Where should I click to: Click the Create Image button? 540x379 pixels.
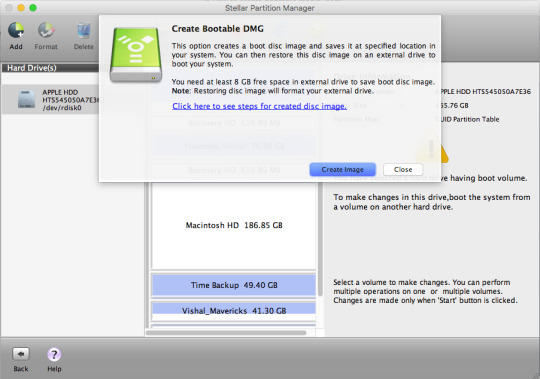342,169
